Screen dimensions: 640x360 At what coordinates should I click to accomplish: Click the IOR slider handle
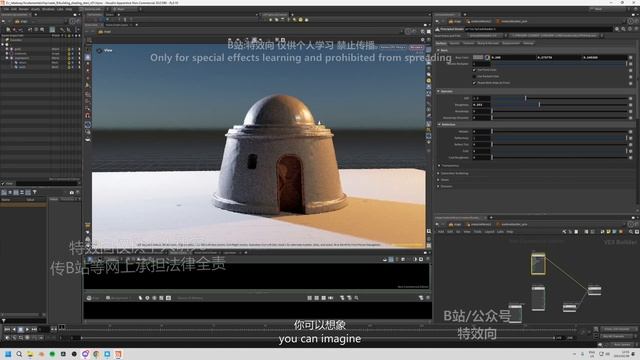click(x=525, y=98)
